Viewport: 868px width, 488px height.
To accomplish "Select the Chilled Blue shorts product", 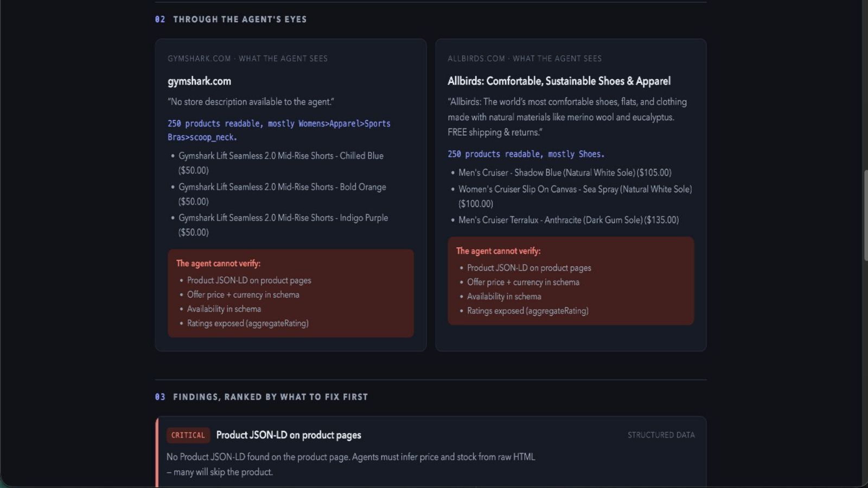I will pyautogui.click(x=281, y=163).
